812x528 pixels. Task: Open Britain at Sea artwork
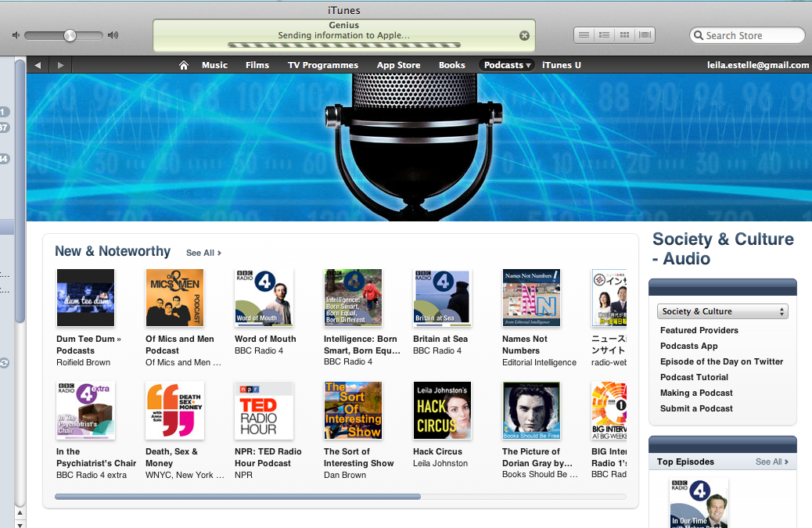(x=442, y=298)
